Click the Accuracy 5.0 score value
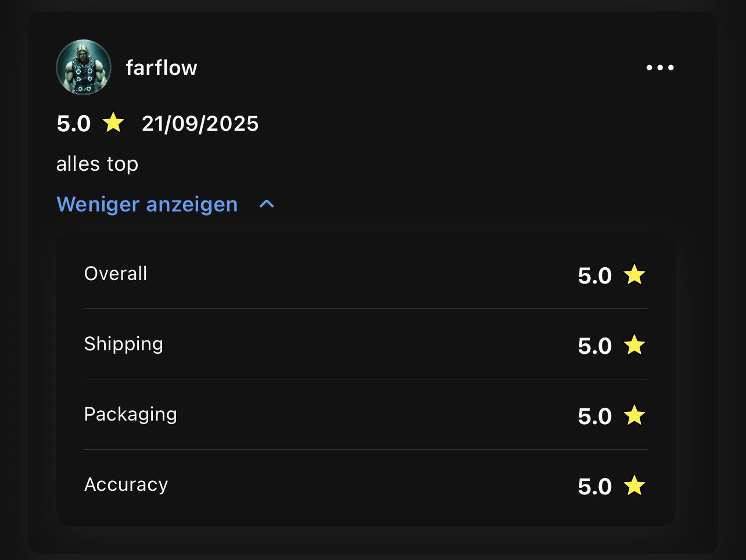Image resolution: width=746 pixels, height=560 pixels. click(x=595, y=487)
